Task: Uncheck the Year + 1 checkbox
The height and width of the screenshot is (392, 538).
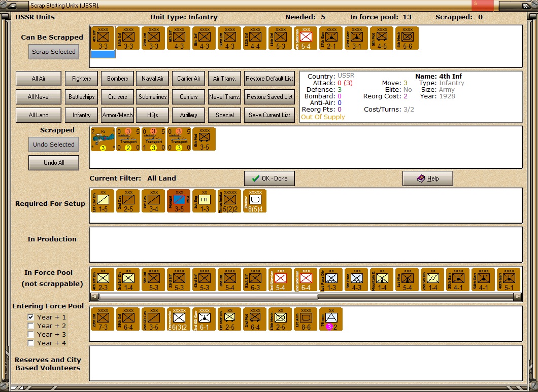Action: point(31,317)
